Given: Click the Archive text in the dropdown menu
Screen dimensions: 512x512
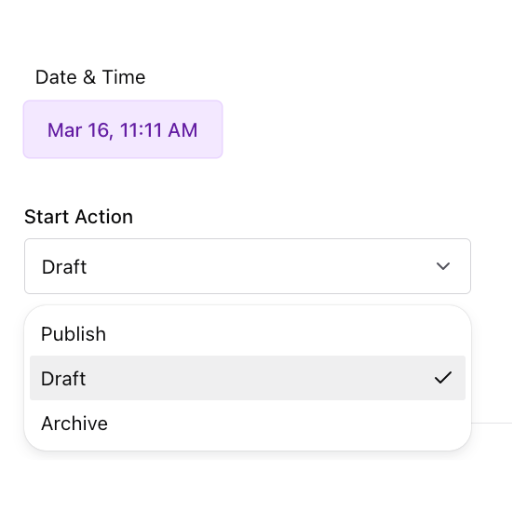Looking at the screenshot, I should pos(74,423).
